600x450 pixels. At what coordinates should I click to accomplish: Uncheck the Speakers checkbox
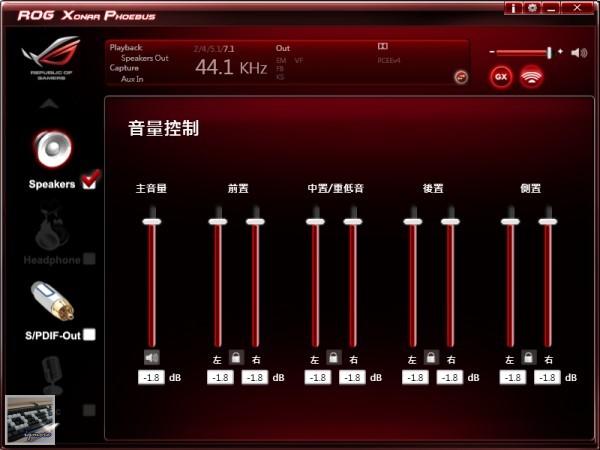pos(90,181)
